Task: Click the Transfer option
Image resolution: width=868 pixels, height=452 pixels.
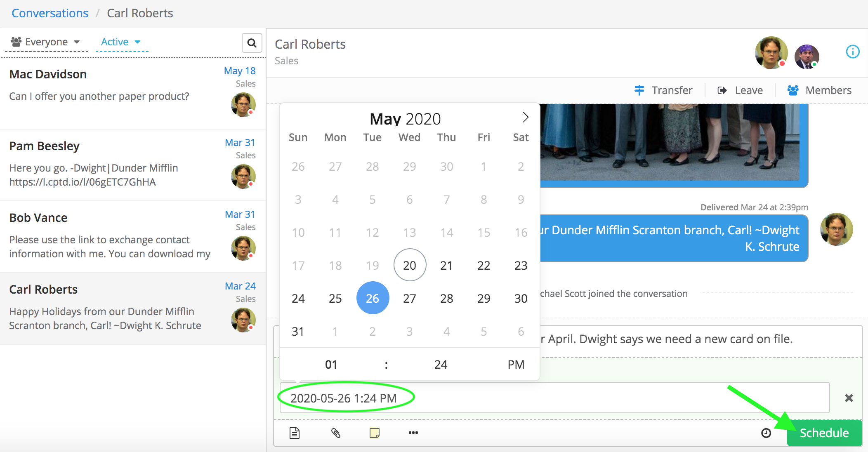Action: click(663, 90)
